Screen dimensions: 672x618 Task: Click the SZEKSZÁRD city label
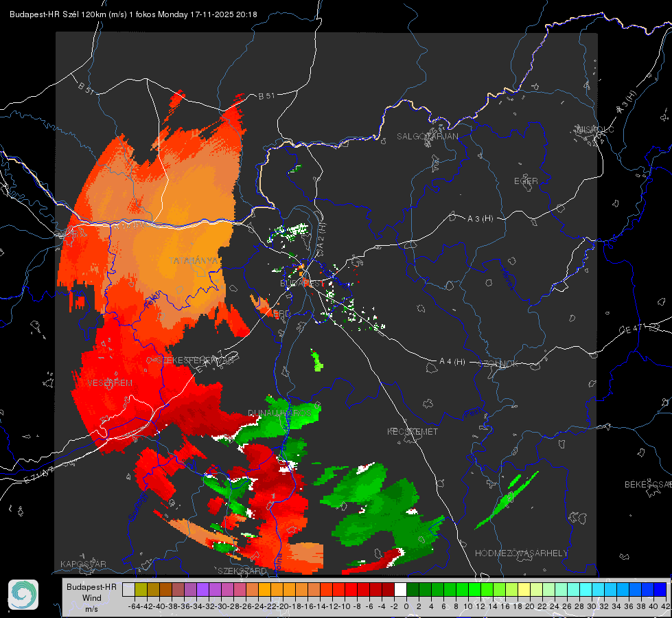point(242,571)
